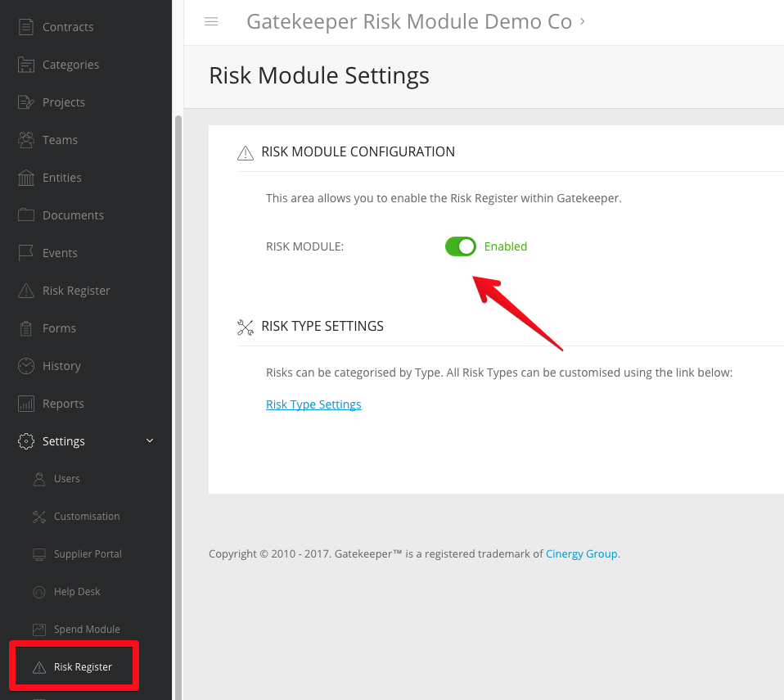The height and width of the screenshot is (700, 784).
Task: Click the Teams people icon in sidebar
Action: (x=26, y=140)
